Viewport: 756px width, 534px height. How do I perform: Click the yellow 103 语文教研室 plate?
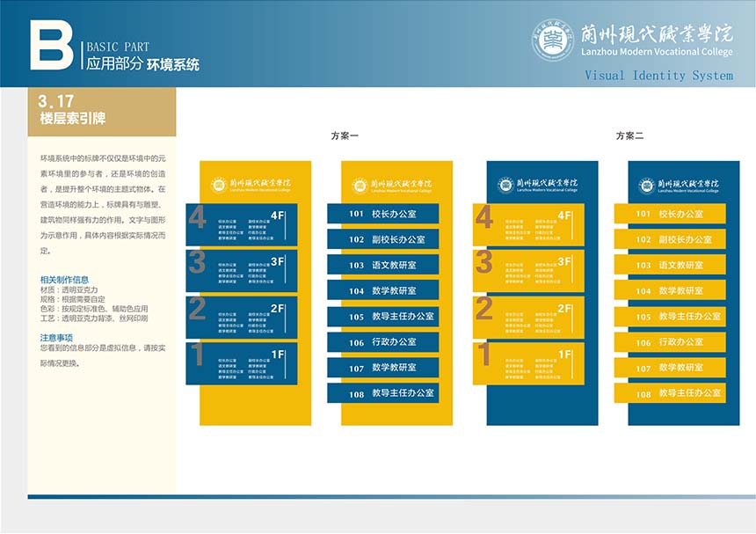(x=669, y=265)
